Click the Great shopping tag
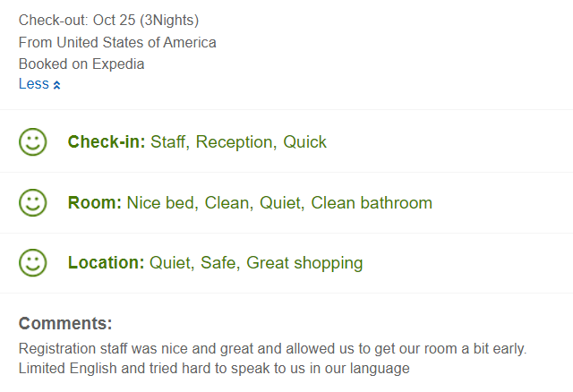The image size is (573, 392). (304, 263)
